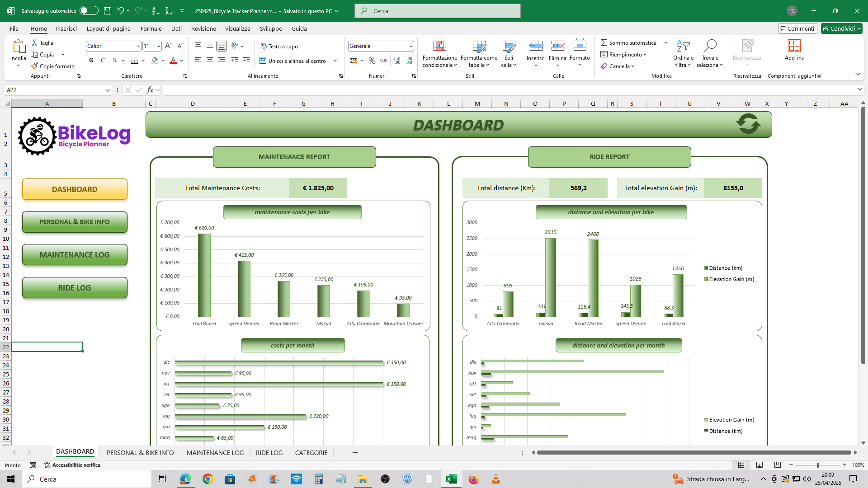This screenshot has width=868, height=488.
Task: Click the Taglia (cut) scissors icon
Action: click(34, 42)
